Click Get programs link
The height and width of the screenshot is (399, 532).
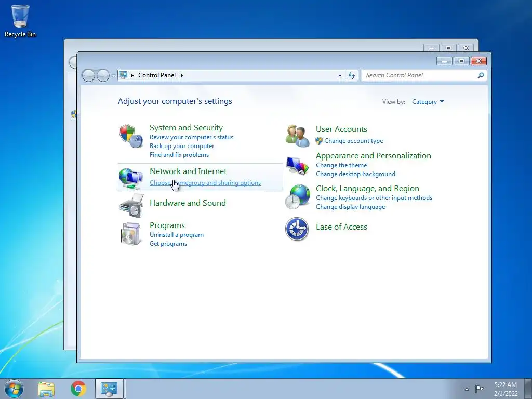pyautogui.click(x=168, y=244)
